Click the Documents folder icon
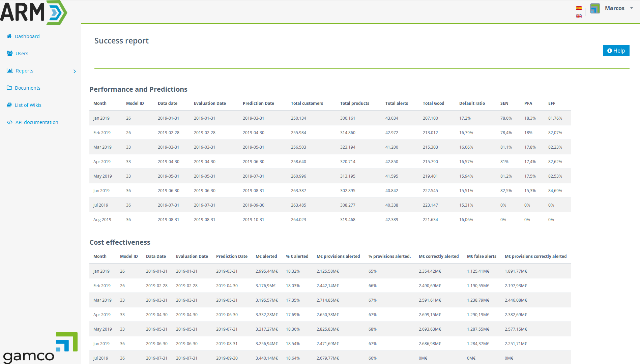This screenshot has width=640, height=364. click(9, 88)
